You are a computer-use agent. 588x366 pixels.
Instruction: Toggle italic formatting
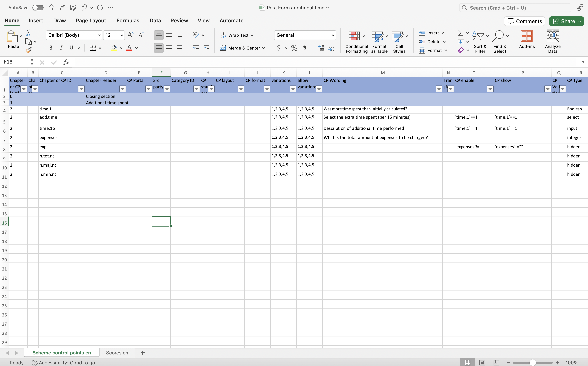61,48
